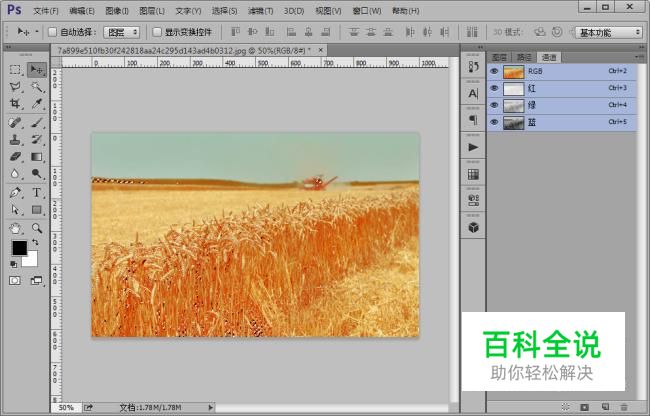Toggle Quick Mask mode
This screenshot has height=416, width=650.
15,281
